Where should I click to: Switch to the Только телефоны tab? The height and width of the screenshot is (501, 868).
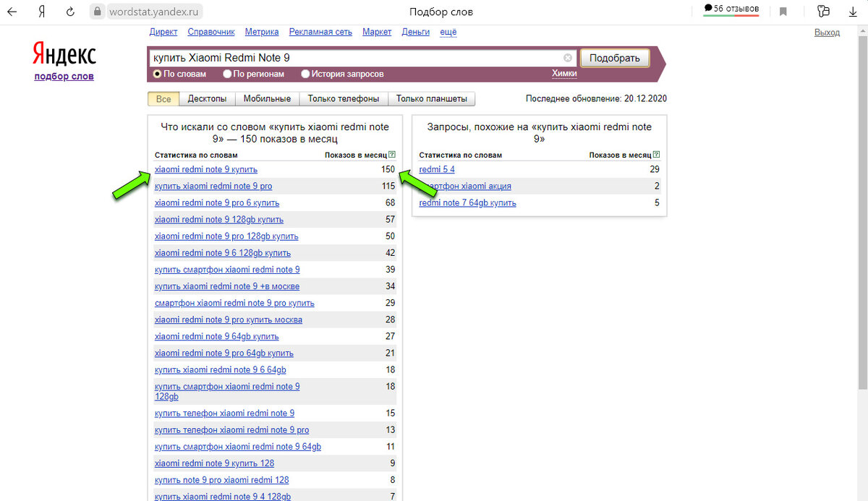[344, 99]
